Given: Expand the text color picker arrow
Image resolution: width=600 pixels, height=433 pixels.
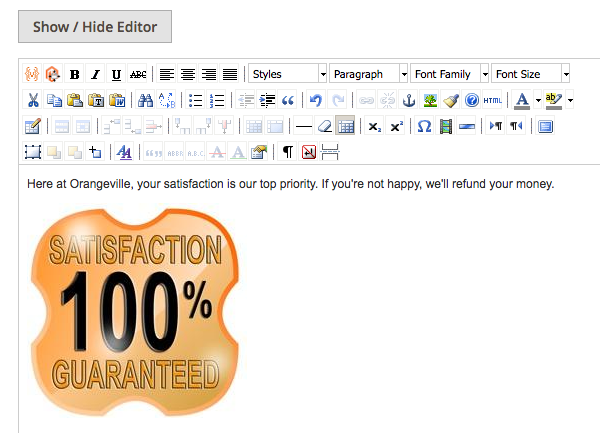Looking at the screenshot, I should (538, 100).
